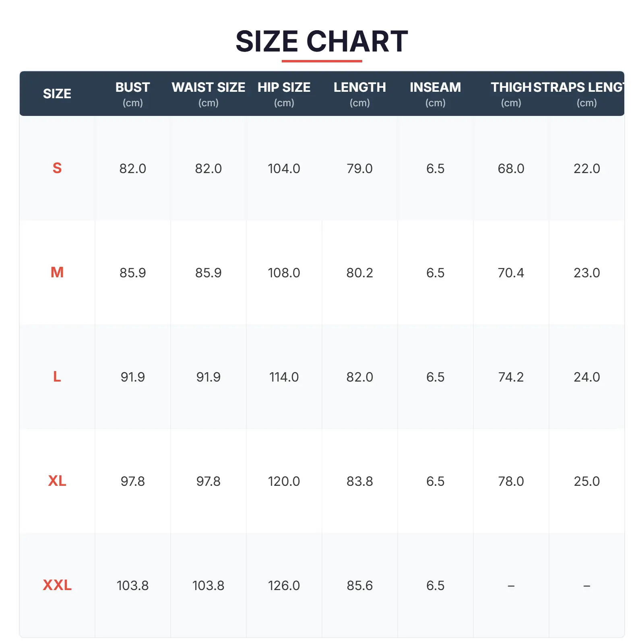Click the BUST column header
644x644 pixels.
coord(132,94)
